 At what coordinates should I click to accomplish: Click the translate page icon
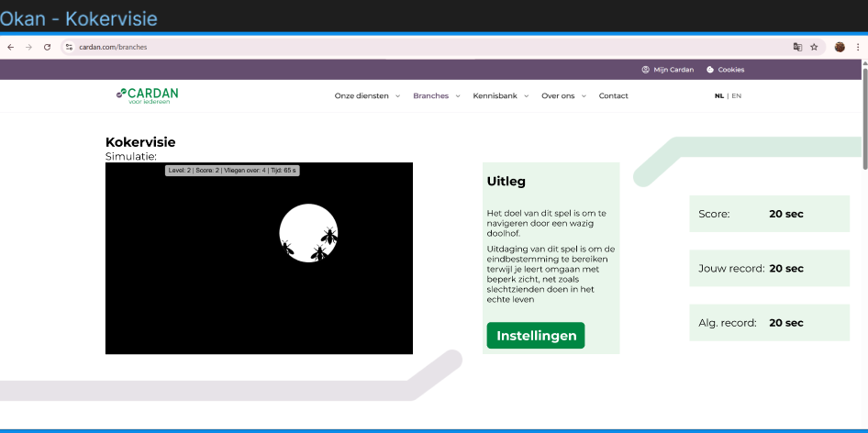[x=797, y=47]
